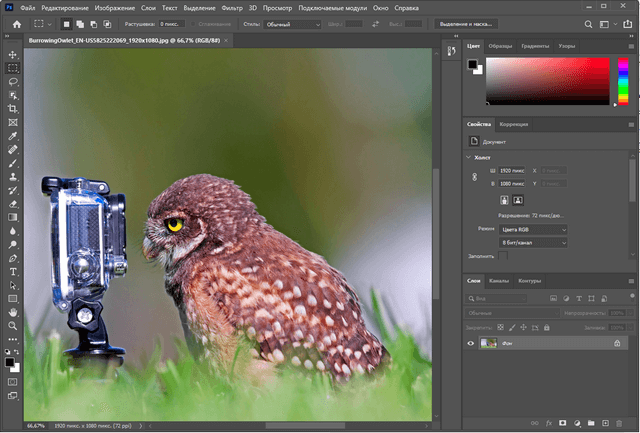Click the Create new group folder icon
This screenshot has height=433, width=640.
point(591,423)
